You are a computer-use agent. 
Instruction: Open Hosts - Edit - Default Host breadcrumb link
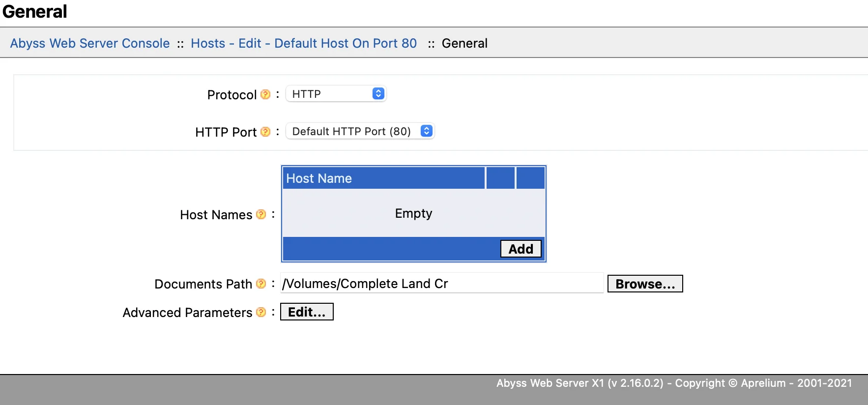coord(304,43)
